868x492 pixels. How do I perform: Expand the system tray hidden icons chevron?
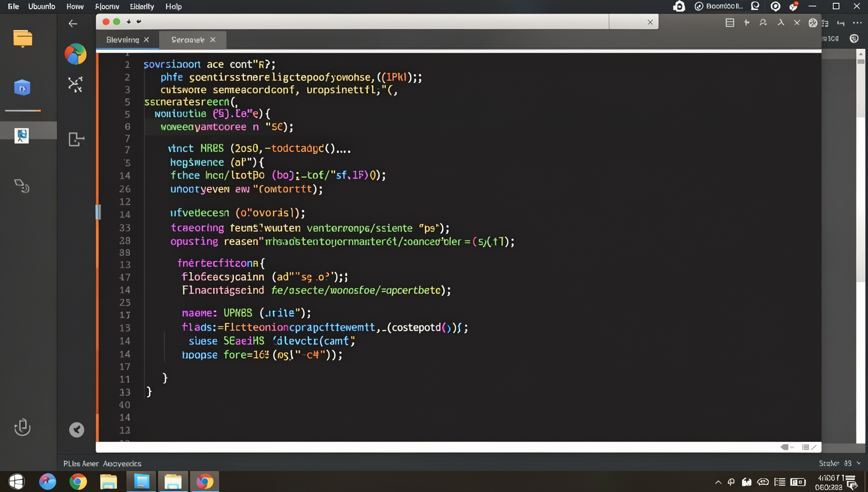point(718,482)
